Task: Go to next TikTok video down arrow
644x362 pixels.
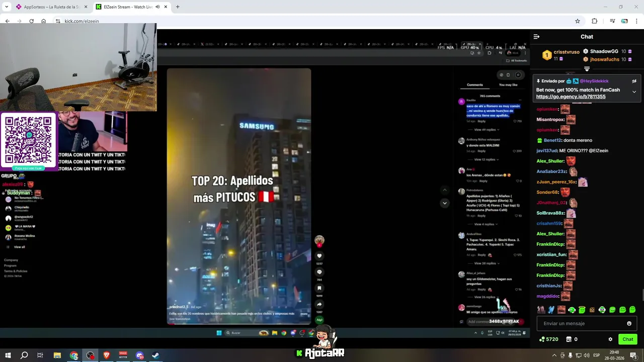Action: tap(445, 203)
